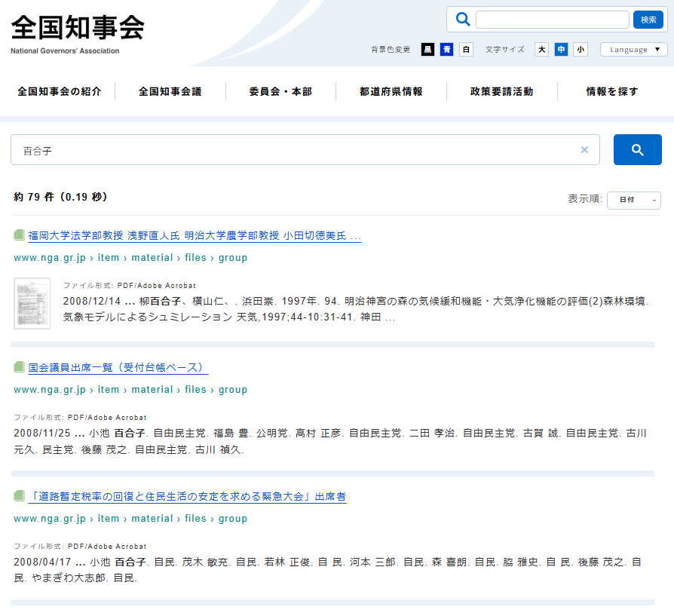Open the 全国知事会の紹介 menu
Image resolution: width=674 pixels, height=616 pixels.
(x=60, y=91)
